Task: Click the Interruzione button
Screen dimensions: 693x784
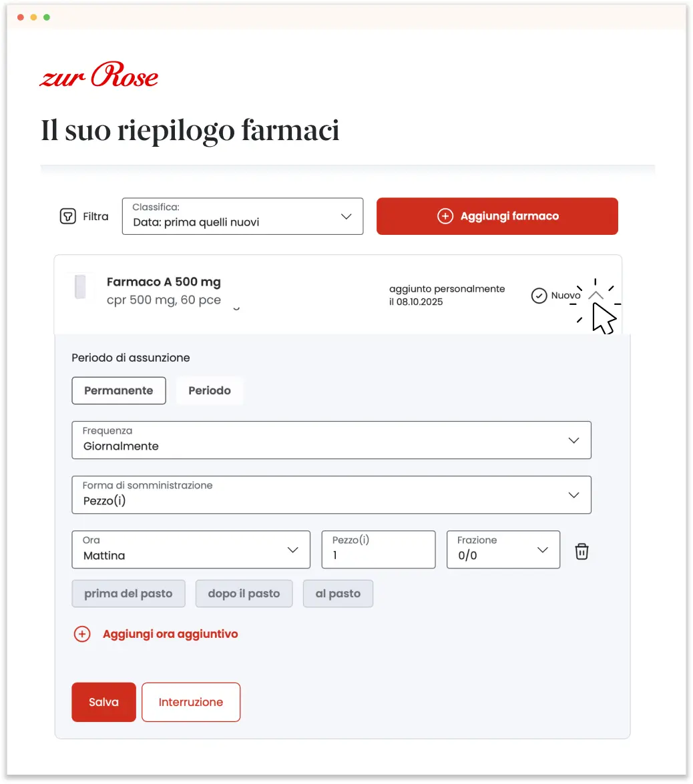Action: tap(191, 702)
